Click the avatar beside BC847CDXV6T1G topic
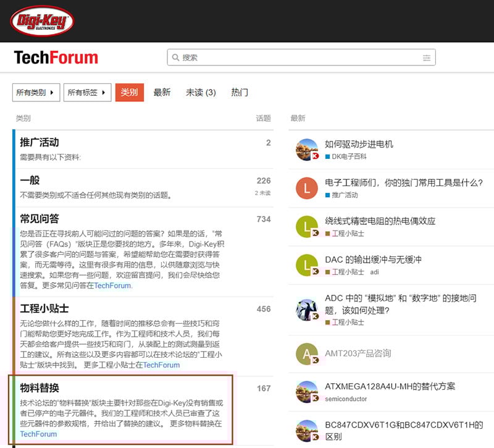Image resolution: width=494 pixels, height=448 pixels. (x=307, y=431)
